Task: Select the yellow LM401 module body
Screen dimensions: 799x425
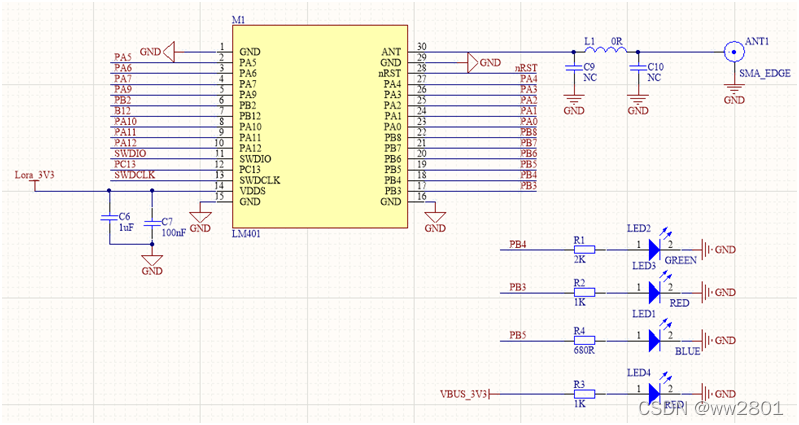Action: pyautogui.click(x=320, y=126)
